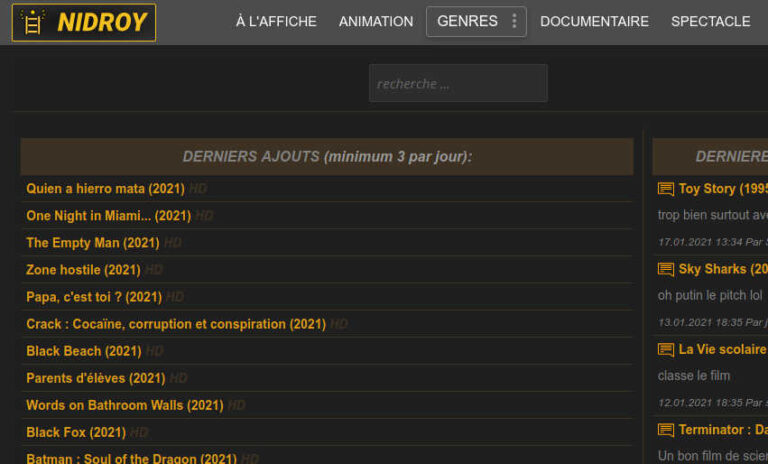Click the three-dot icon in GENRES

(514, 21)
